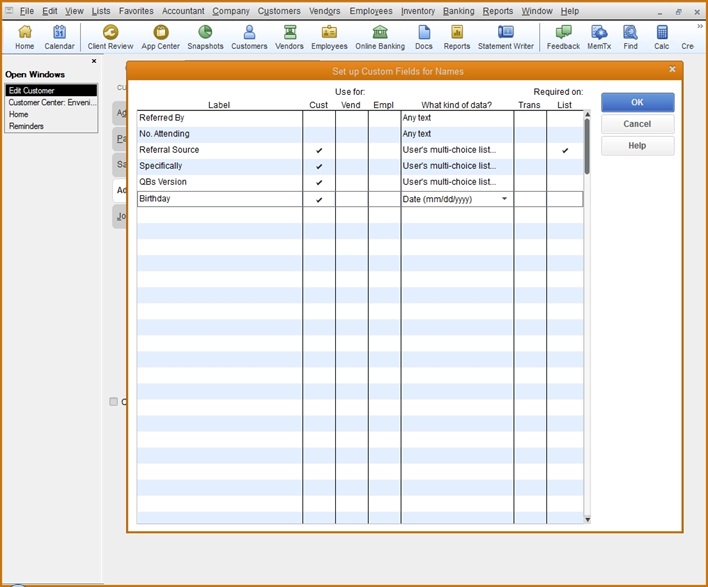Open the Banking menu
The height and width of the screenshot is (587, 708).
[x=458, y=11]
